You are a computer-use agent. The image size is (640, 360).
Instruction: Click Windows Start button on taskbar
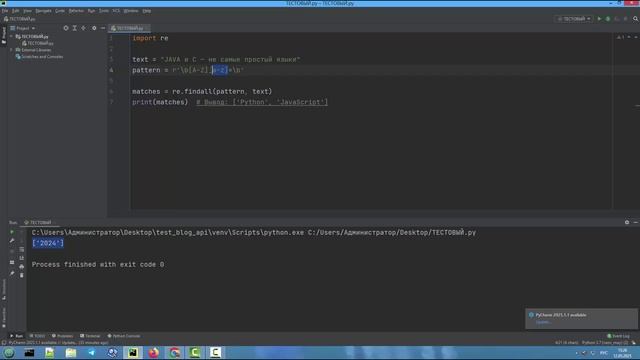(x=9, y=353)
